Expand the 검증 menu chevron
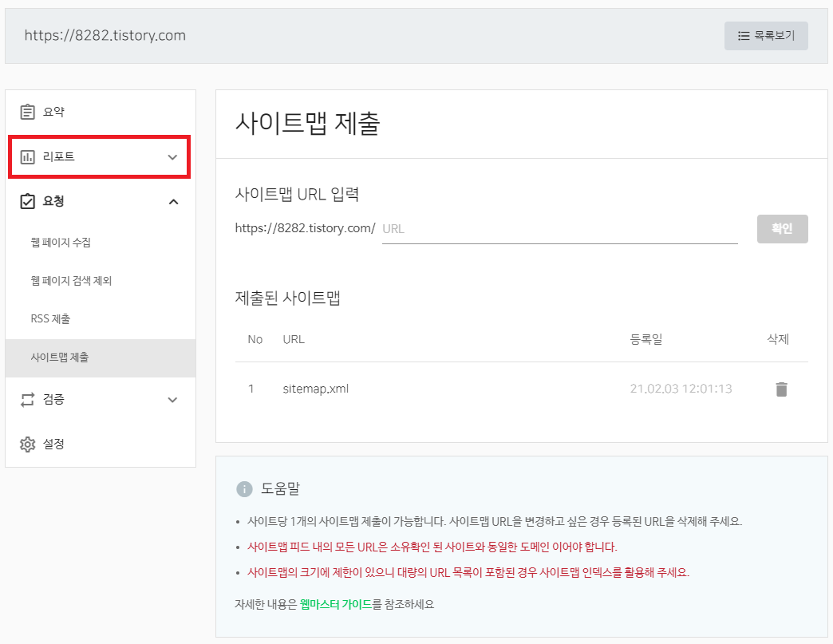Image resolution: width=833 pixels, height=644 pixels. [172, 400]
